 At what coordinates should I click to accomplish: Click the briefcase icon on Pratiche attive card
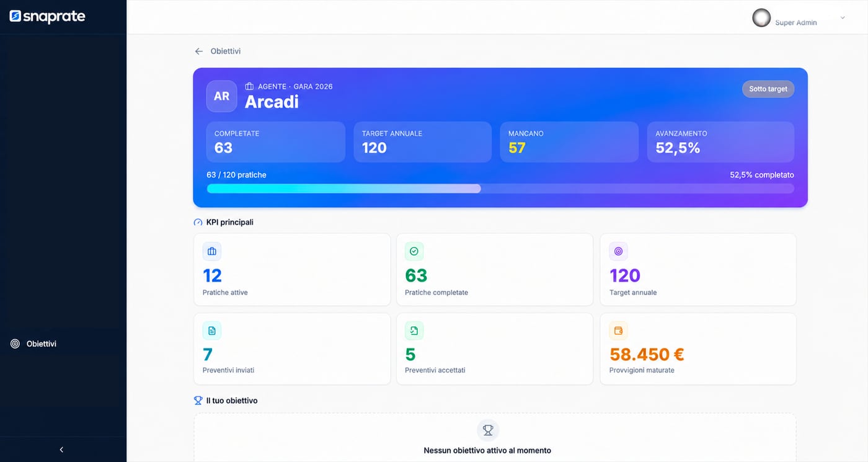pyautogui.click(x=212, y=251)
